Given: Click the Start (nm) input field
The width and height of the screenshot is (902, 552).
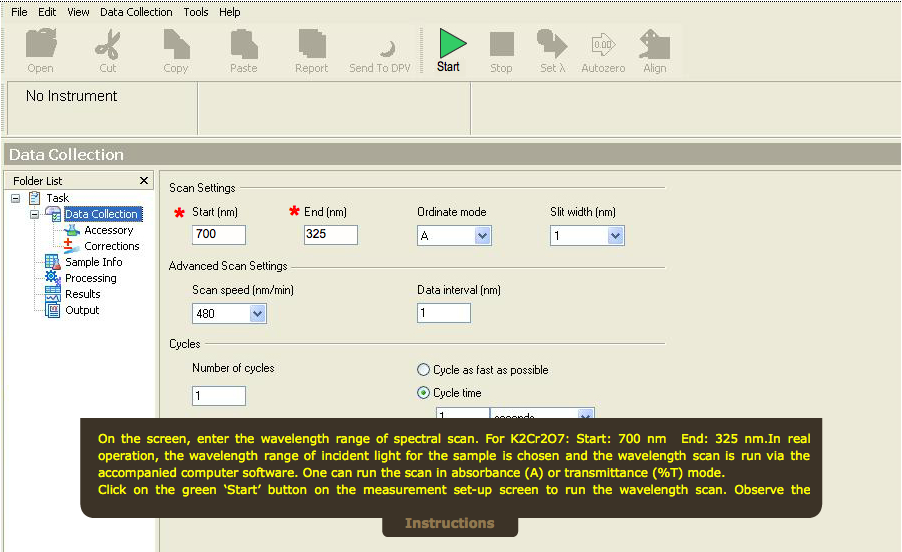Looking at the screenshot, I should (218, 235).
